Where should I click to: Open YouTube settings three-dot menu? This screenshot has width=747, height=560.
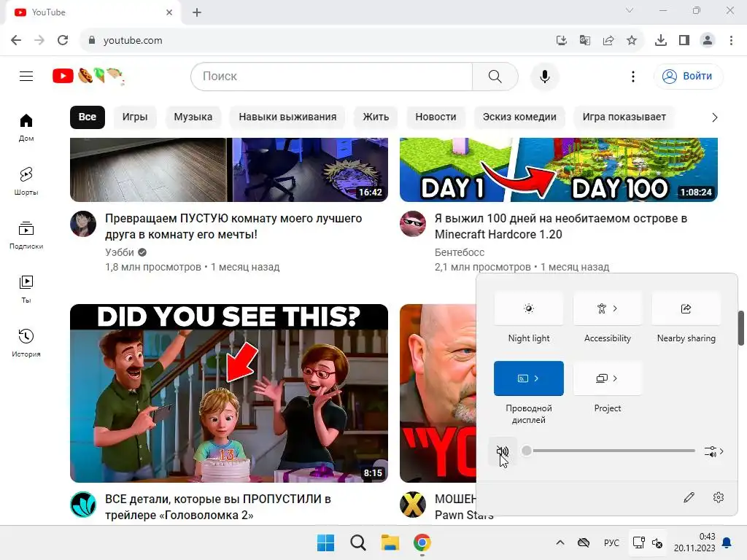click(632, 76)
